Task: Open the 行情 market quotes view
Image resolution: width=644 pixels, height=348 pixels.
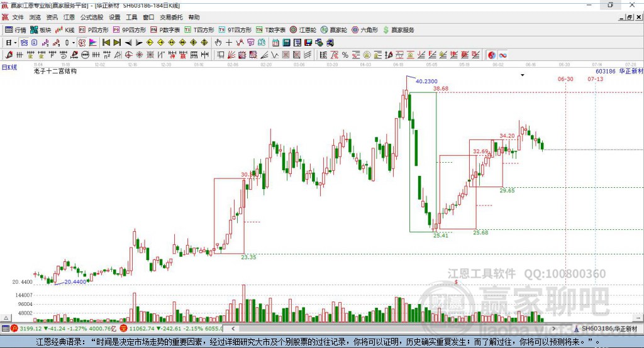Action: (15, 30)
